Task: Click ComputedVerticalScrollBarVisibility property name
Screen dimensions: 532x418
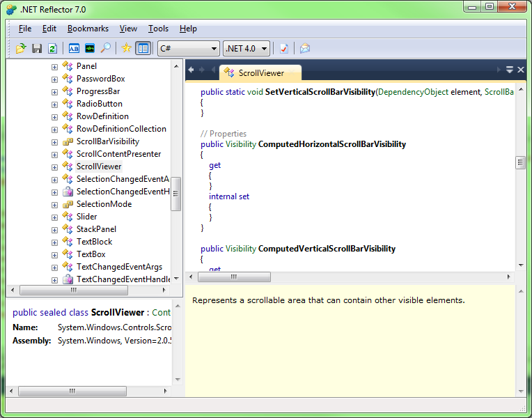Action: click(327, 249)
